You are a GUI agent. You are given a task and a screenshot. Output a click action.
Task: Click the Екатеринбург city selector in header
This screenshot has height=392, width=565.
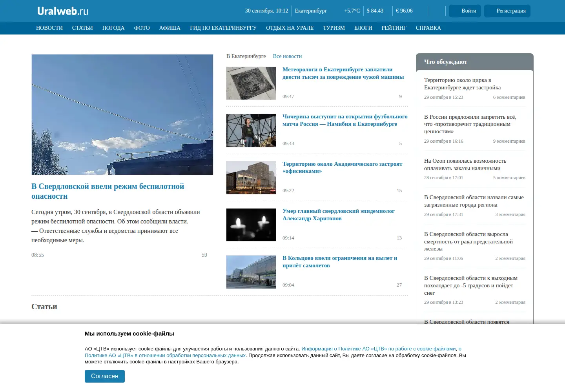(311, 11)
